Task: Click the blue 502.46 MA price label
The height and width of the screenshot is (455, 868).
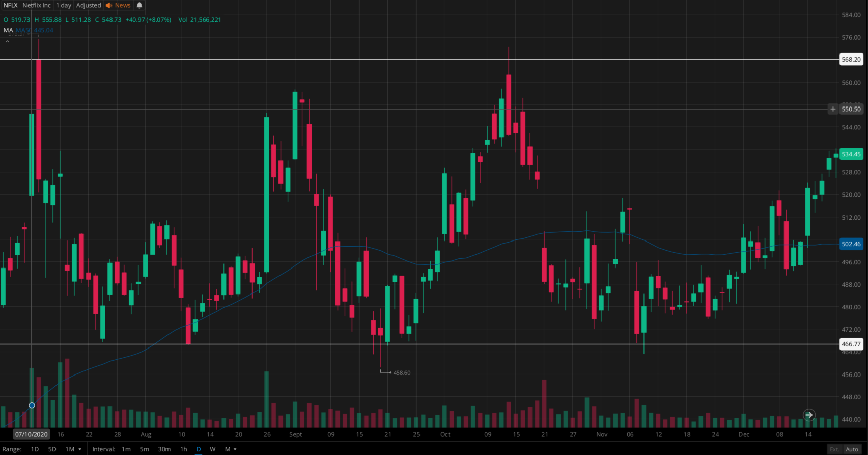Action: pyautogui.click(x=851, y=244)
